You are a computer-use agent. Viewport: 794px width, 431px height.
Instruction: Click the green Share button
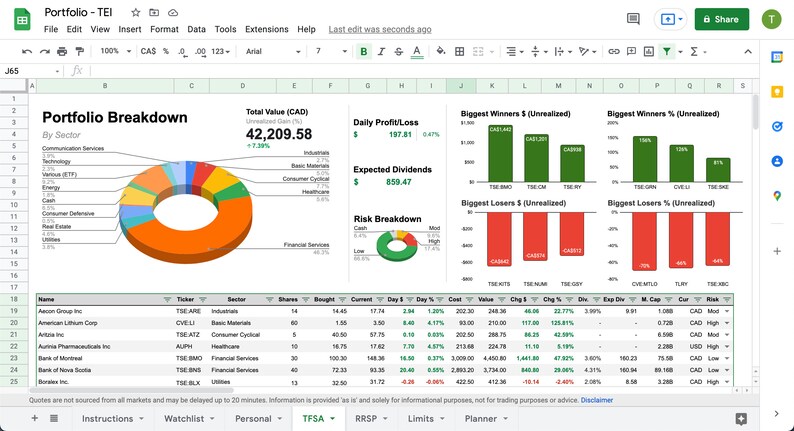tap(722, 19)
